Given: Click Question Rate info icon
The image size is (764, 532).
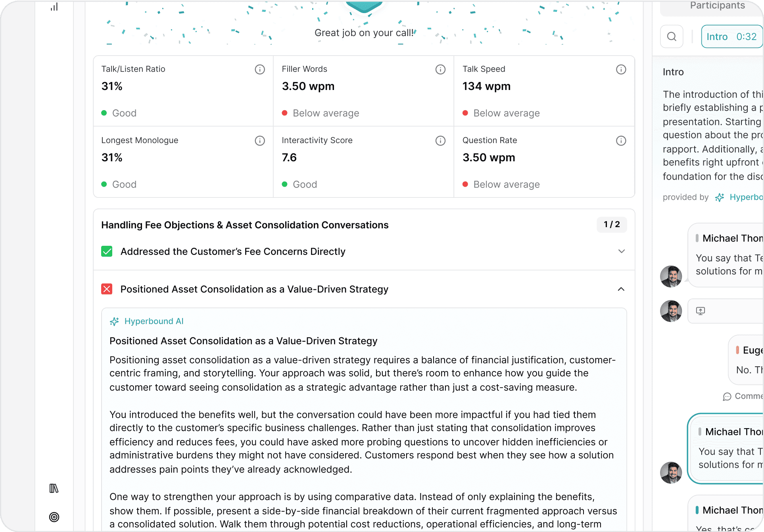Looking at the screenshot, I should (621, 141).
